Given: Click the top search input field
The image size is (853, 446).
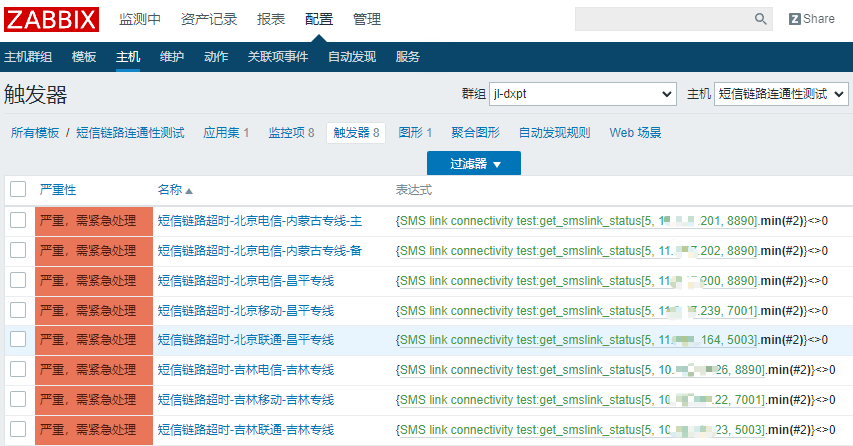Looking at the screenshot, I should point(661,19).
